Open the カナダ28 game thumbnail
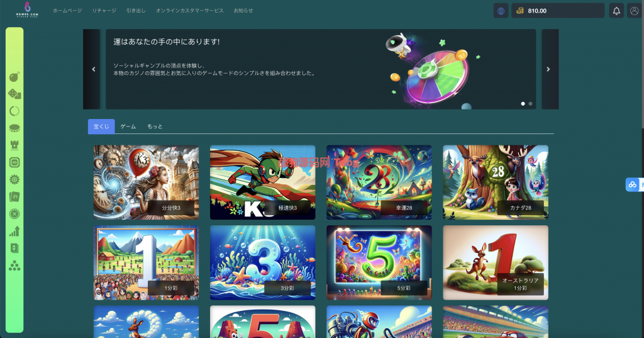Screen dimensions: 644x338 pyautogui.click(x=495, y=183)
